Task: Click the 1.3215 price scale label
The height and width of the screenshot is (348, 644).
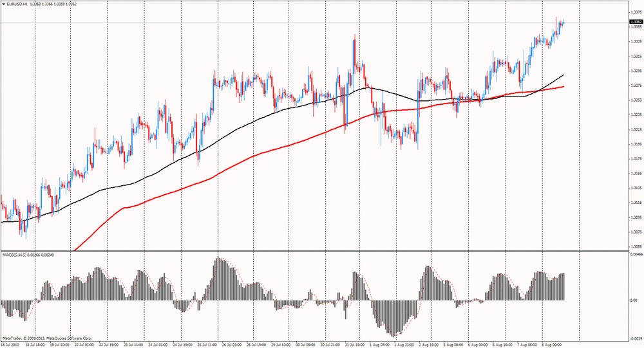Action: [x=636, y=129]
